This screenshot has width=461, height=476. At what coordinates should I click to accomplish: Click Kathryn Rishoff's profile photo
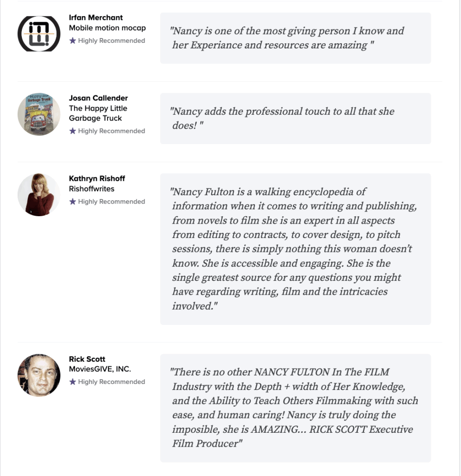39,195
